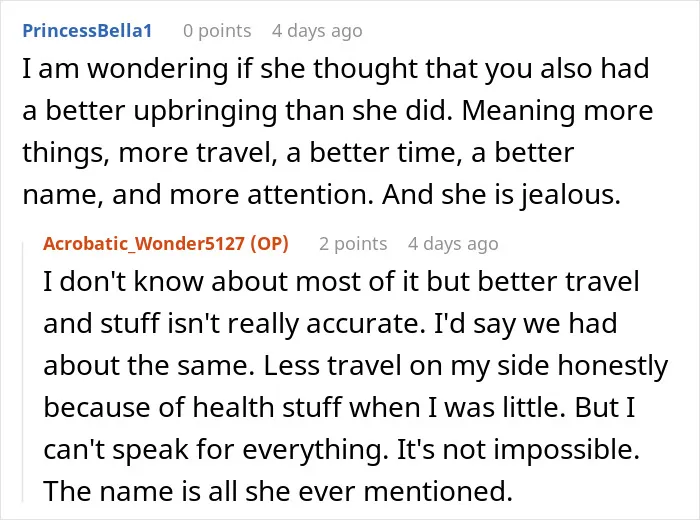Visit Acrobatic_Wonder5127's profile page
The width and height of the screenshot is (700, 520).
pyautogui.click(x=144, y=244)
